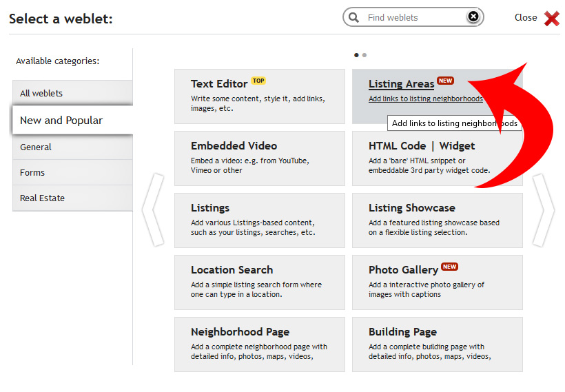Pick the Photo Gallery weblet
Viewport: 565px width, 392px height.
(x=437, y=282)
